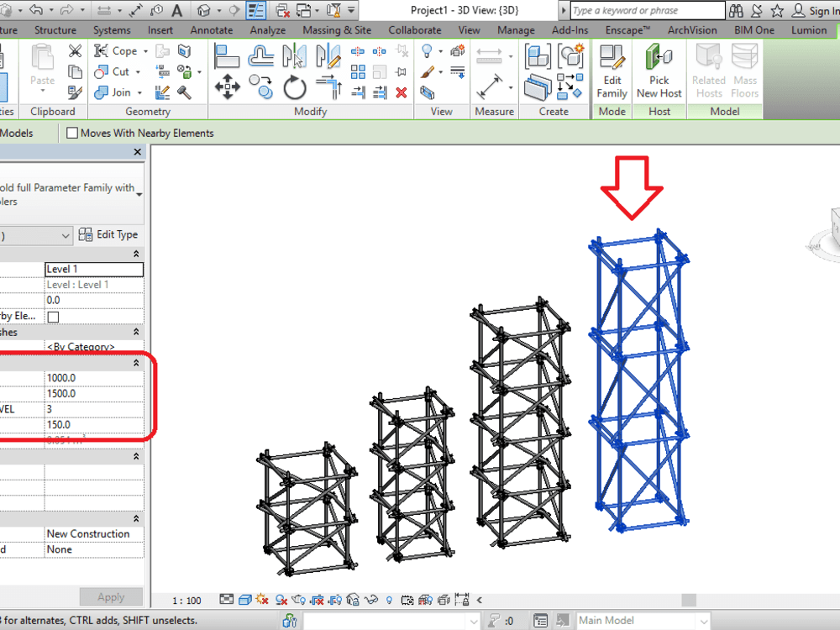Collapse the properties group above 1000.0
The width and height of the screenshot is (840, 630).
(x=136, y=363)
